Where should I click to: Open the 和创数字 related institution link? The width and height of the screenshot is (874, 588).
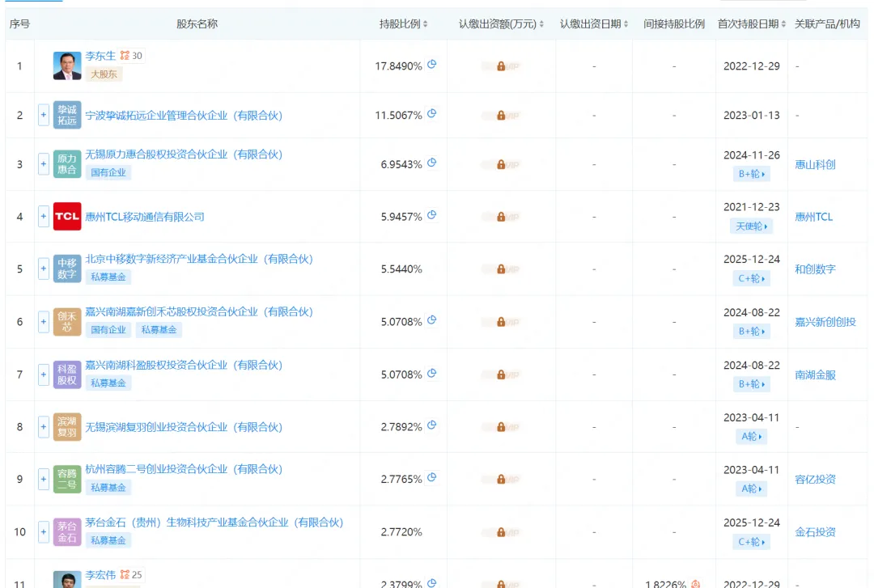pos(815,269)
